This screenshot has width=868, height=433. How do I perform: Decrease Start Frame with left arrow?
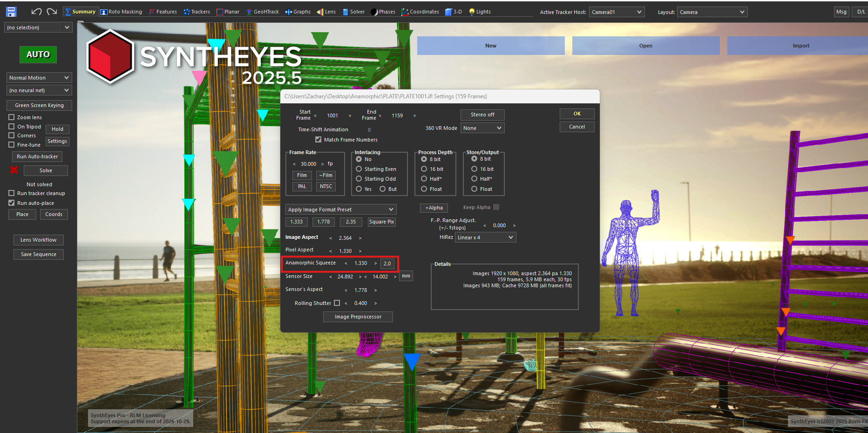tap(315, 115)
